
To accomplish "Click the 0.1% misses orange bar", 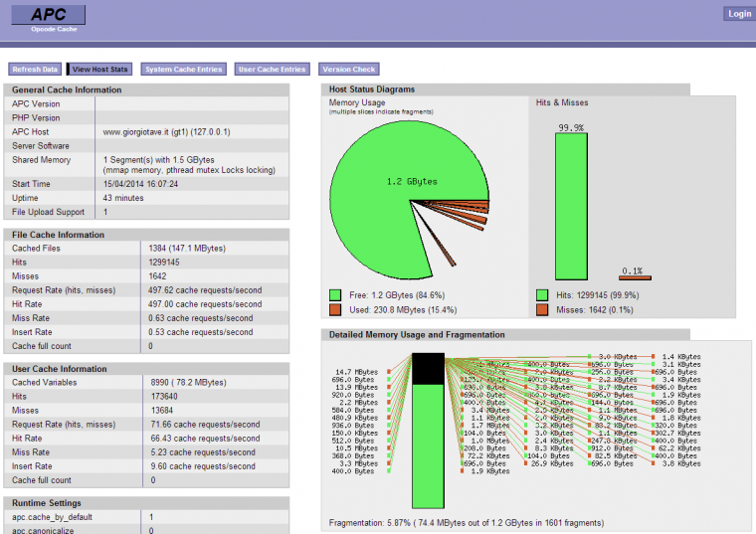I will [x=635, y=277].
